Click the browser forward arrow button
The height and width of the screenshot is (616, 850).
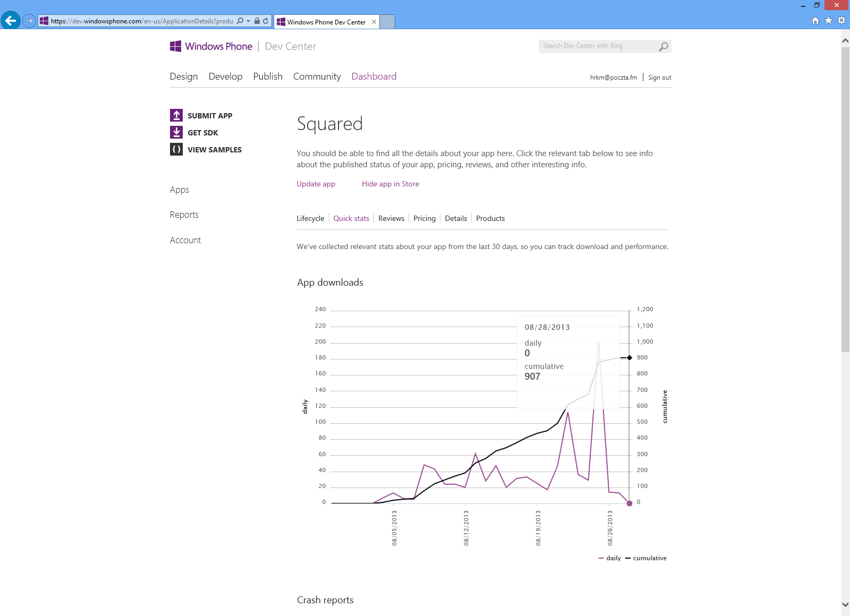click(29, 21)
